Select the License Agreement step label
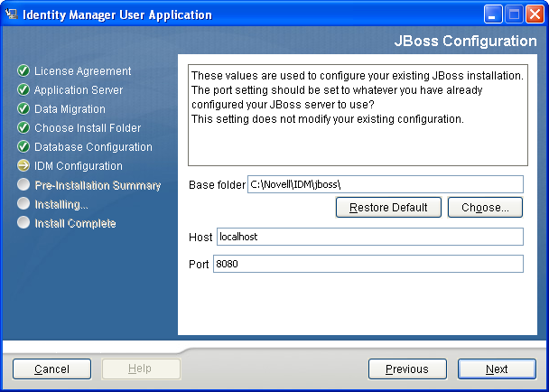Screen dimensions: 549x392 pyautogui.click(x=83, y=71)
